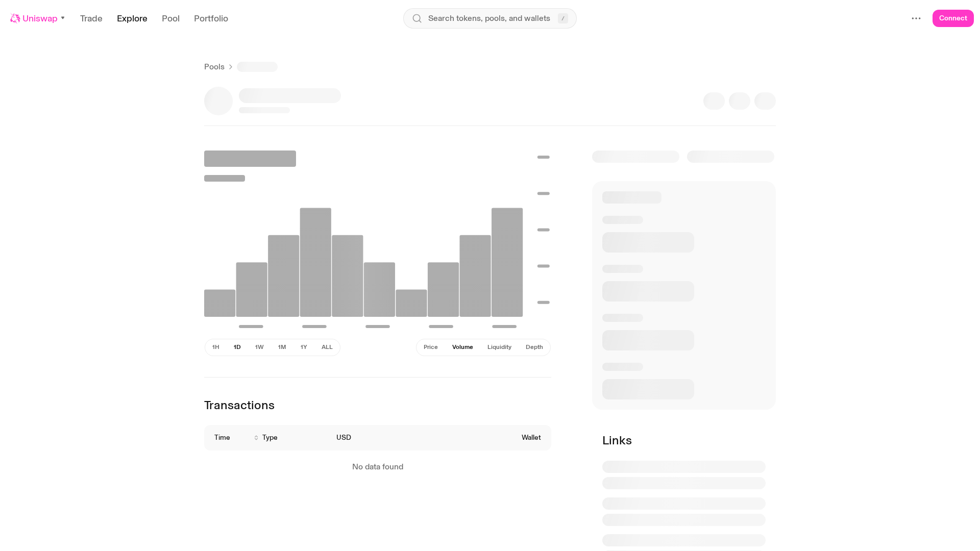The image size is (980, 551).
Task: Select the 1D time range
Action: (x=237, y=347)
